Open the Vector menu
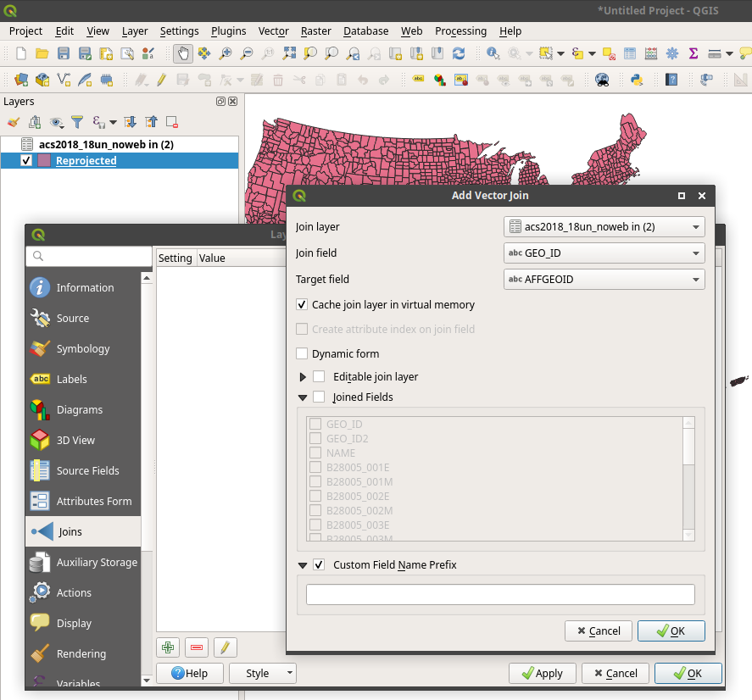This screenshot has height=700, width=752. pos(273,31)
